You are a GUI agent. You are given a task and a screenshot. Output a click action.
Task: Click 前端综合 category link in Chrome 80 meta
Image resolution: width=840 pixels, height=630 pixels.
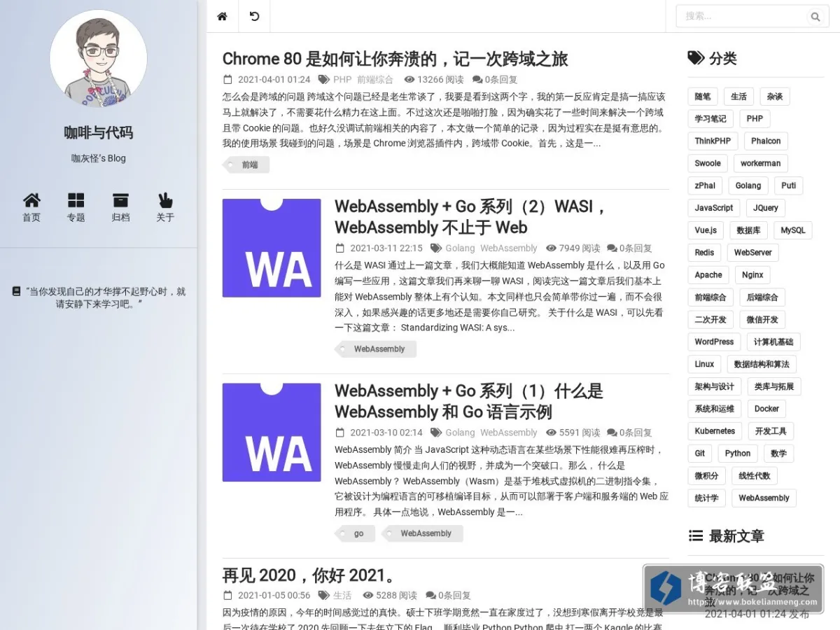tap(375, 80)
